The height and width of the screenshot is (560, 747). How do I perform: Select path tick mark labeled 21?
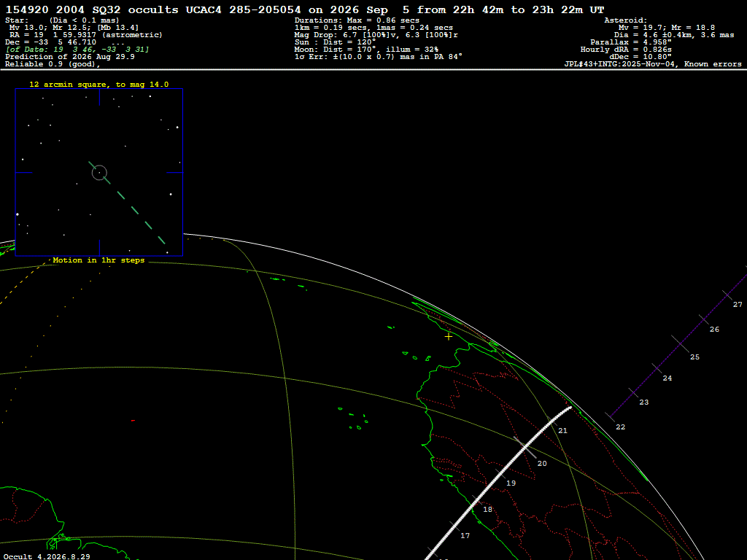pos(552,422)
